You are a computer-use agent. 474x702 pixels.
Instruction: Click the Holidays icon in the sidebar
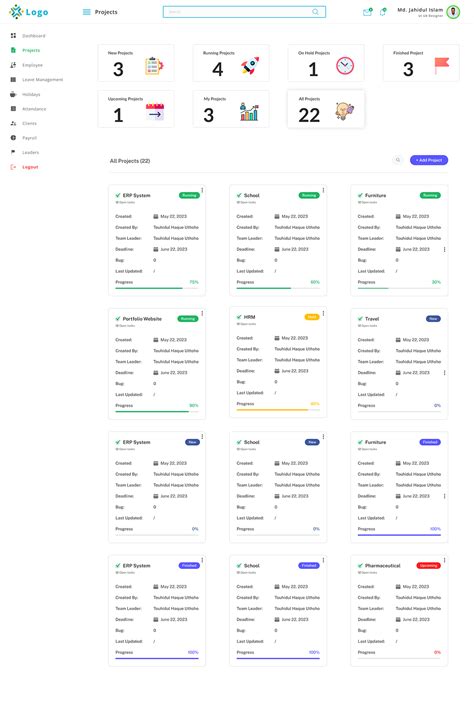(x=13, y=94)
